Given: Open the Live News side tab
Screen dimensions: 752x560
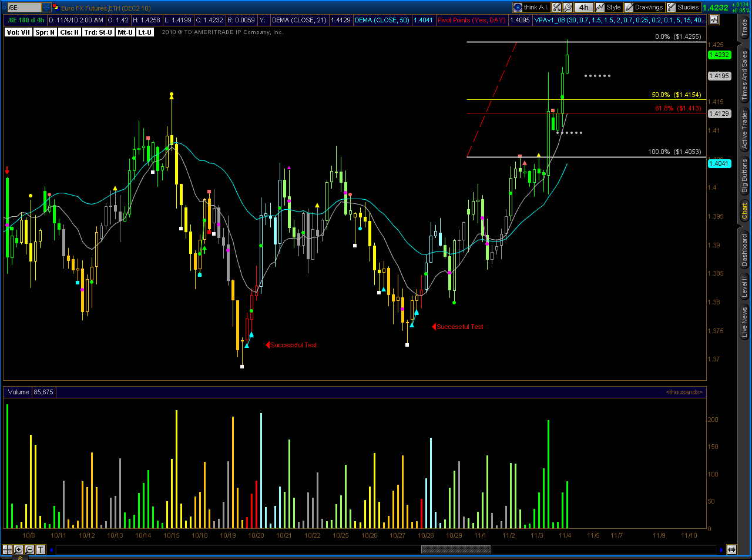Looking at the screenshot, I should (744, 322).
